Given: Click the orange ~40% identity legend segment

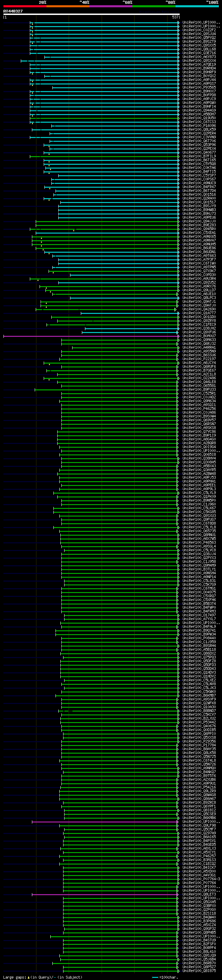Looking at the screenshot, I should pyautogui.click(x=68, y=6).
